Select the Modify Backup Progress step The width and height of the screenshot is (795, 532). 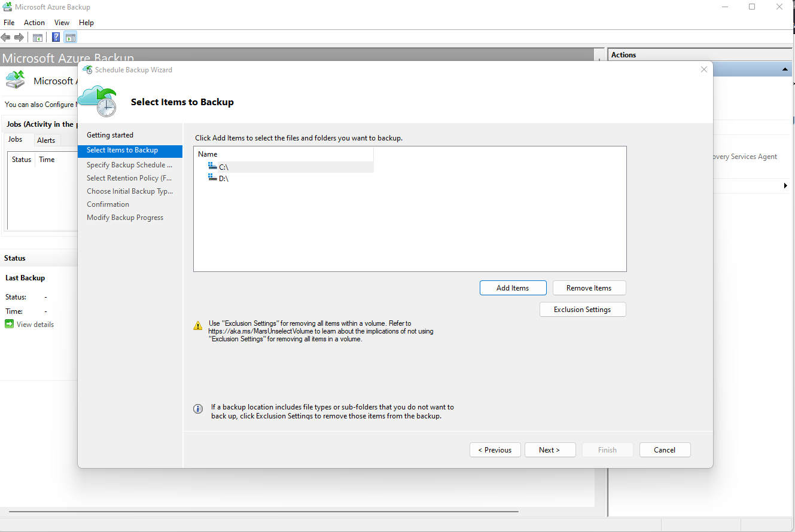click(x=125, y=217)
